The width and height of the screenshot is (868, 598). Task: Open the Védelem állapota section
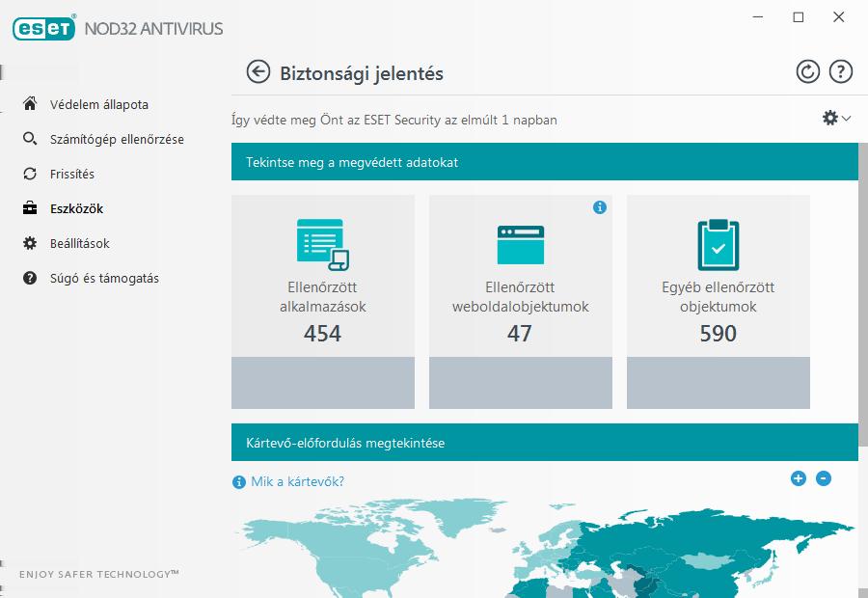tap(98, 104)
